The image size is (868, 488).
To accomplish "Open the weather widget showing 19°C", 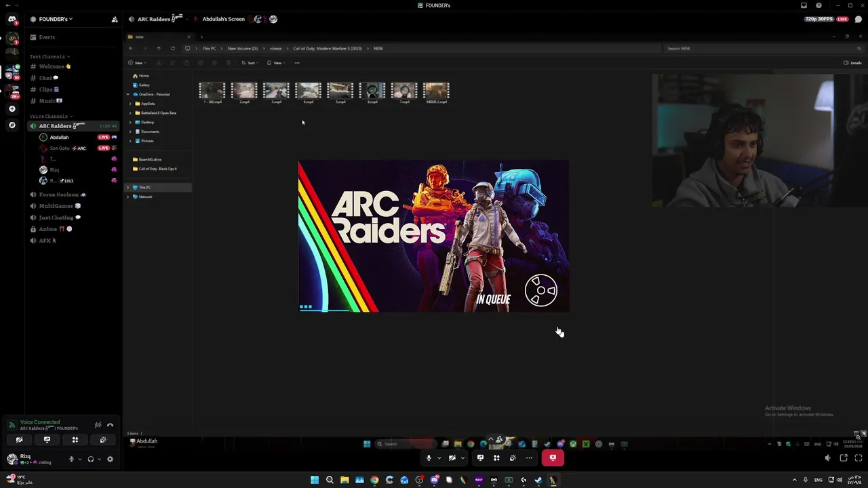I will click(18, 480).
